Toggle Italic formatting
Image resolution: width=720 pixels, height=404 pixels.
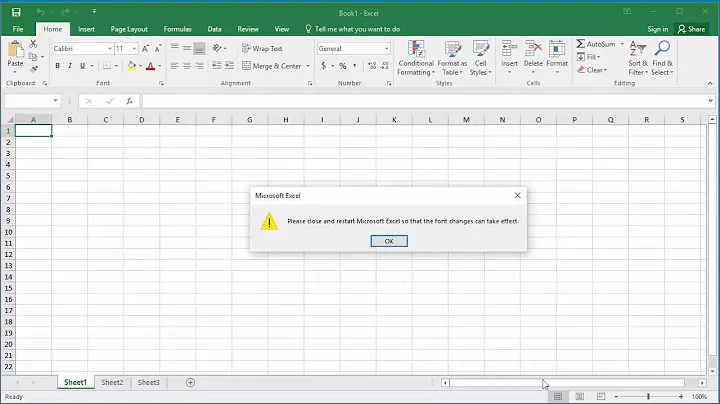click(70, 66)
